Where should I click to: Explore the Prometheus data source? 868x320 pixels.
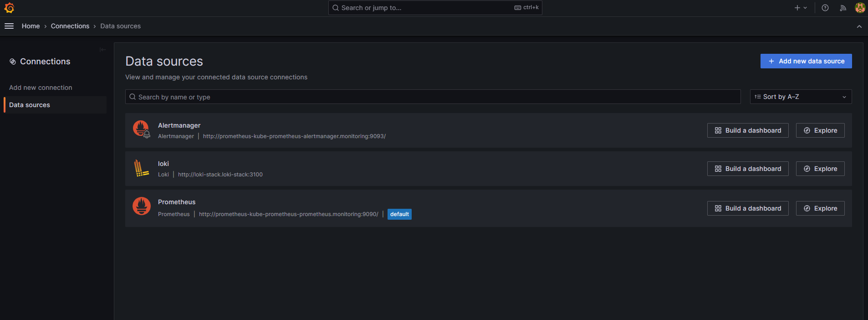click(820, 208)
